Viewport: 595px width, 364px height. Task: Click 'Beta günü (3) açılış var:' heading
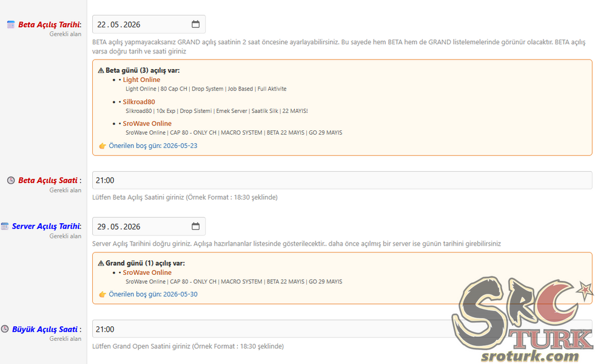[143, 70]
